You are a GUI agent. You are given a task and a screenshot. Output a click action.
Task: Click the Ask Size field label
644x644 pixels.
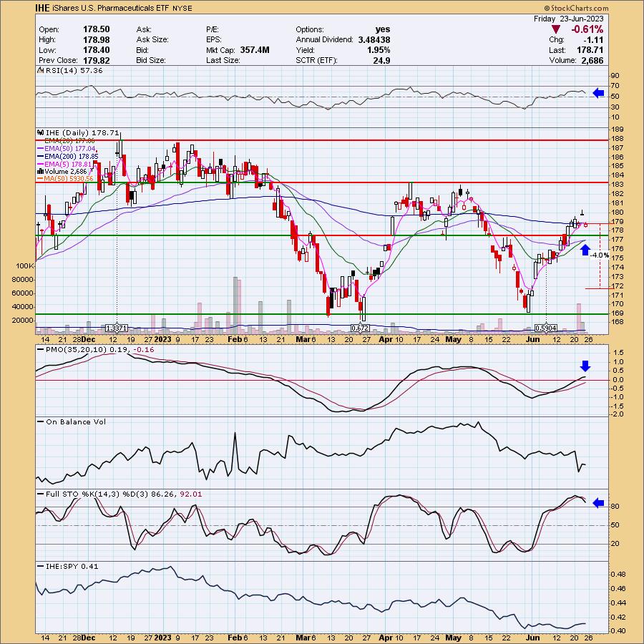pyautogui.click(x=152, y=40)
